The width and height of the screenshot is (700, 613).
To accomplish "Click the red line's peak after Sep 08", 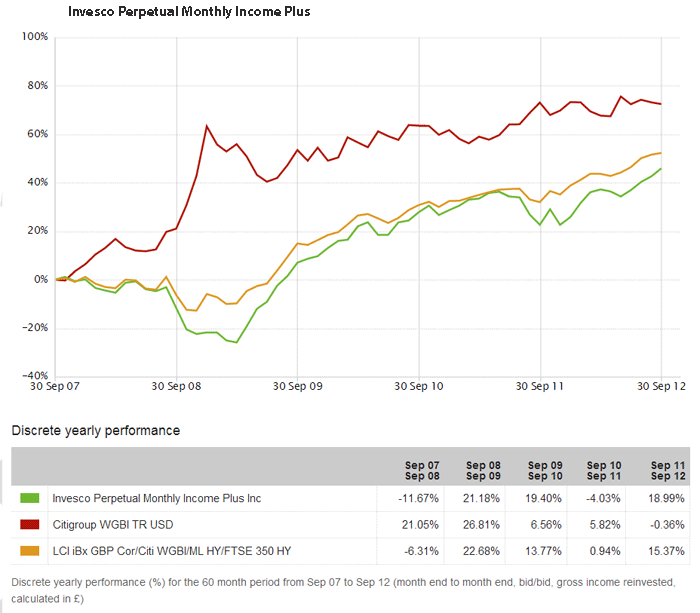I will [x=207, y=126].
